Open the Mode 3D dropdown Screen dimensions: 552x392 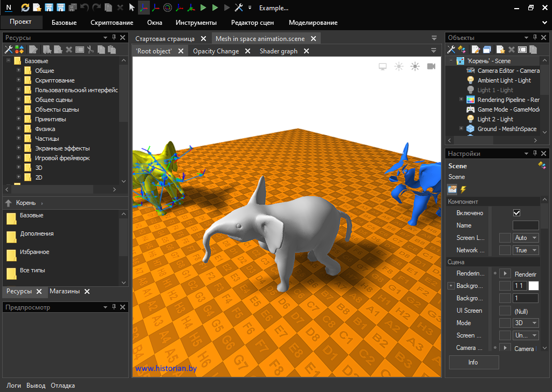click(x=526, y=323)
